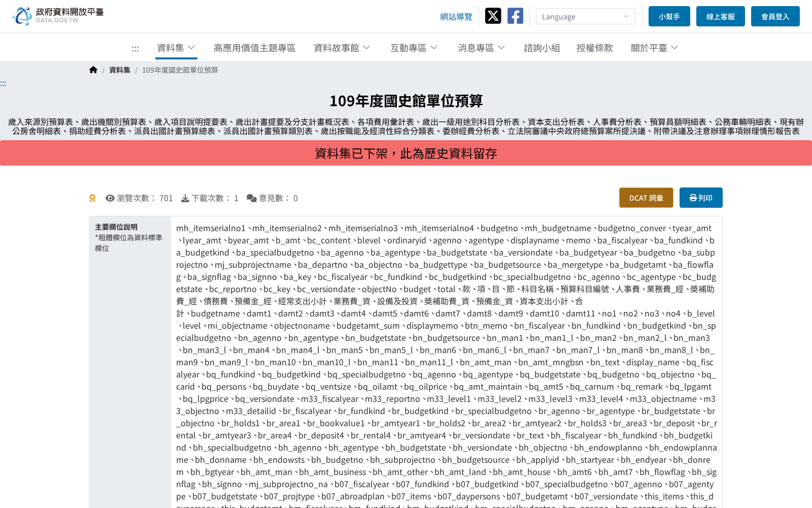Click the 瀏覽次數: 701 text
The height and width of the screenshot is (508, 812).
[x=145, y=198]
